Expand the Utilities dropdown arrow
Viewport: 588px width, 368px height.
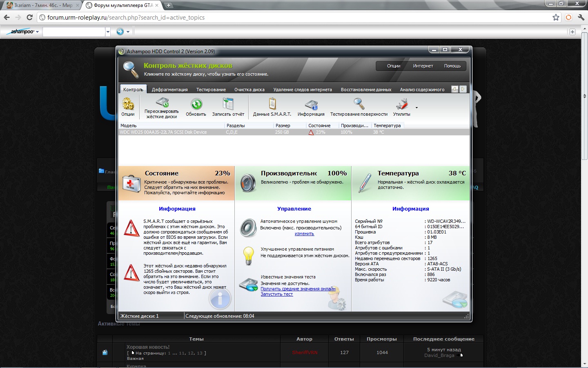click(x=416, y=108)
